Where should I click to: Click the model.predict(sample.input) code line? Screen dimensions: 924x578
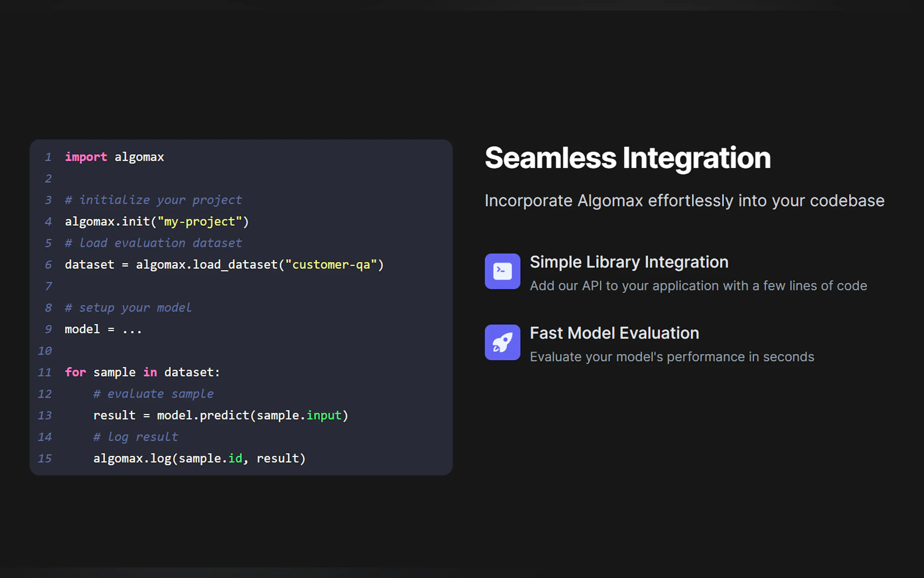(x=220, y=415)
